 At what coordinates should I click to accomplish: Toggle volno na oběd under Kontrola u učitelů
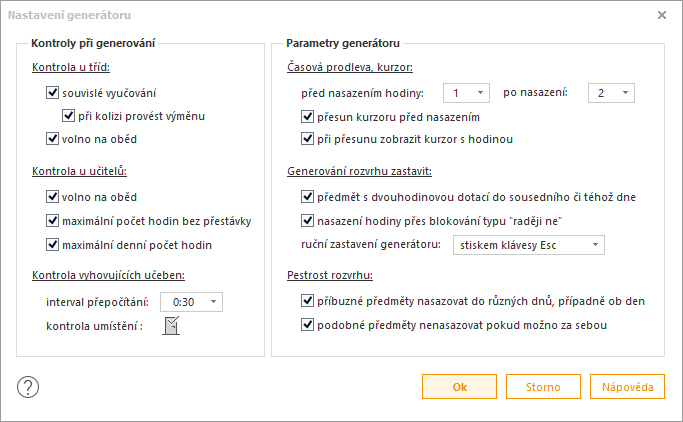(x=52, y=197)
